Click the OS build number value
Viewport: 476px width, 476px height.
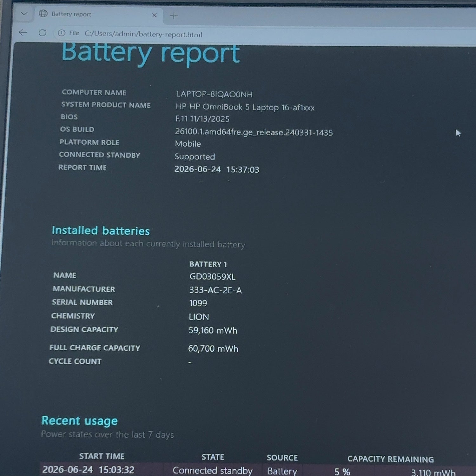pyautogui.click(x=254, y=132)
